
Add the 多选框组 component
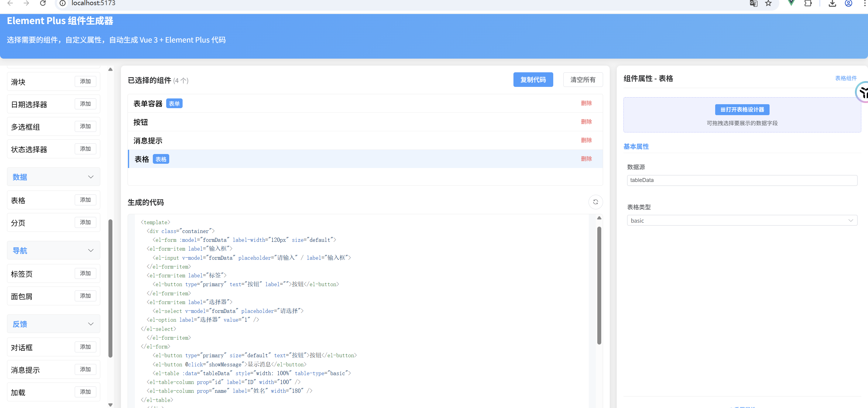pyautogui.click(x=85, y=126)
